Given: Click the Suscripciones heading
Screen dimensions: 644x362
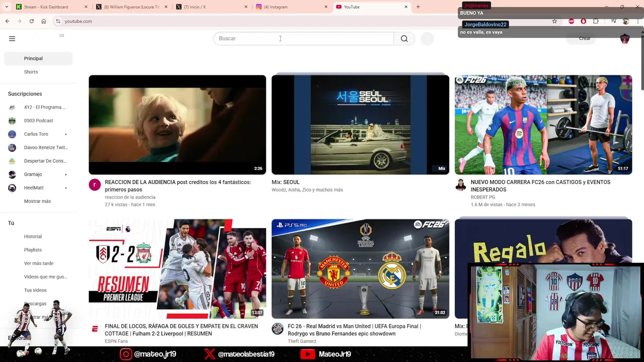Looking at the screenshot, I should [25, 94].
